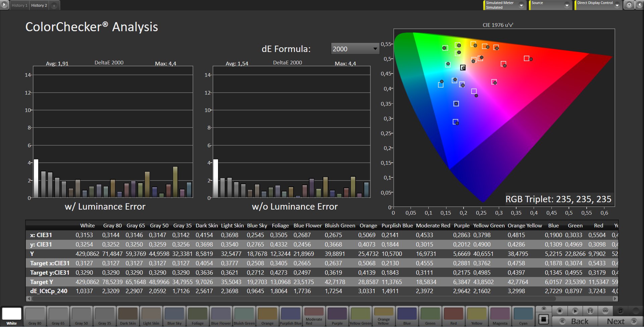Open settings with the gear icon
Screen dimensions: 644x327
click(x=629, y=5)
